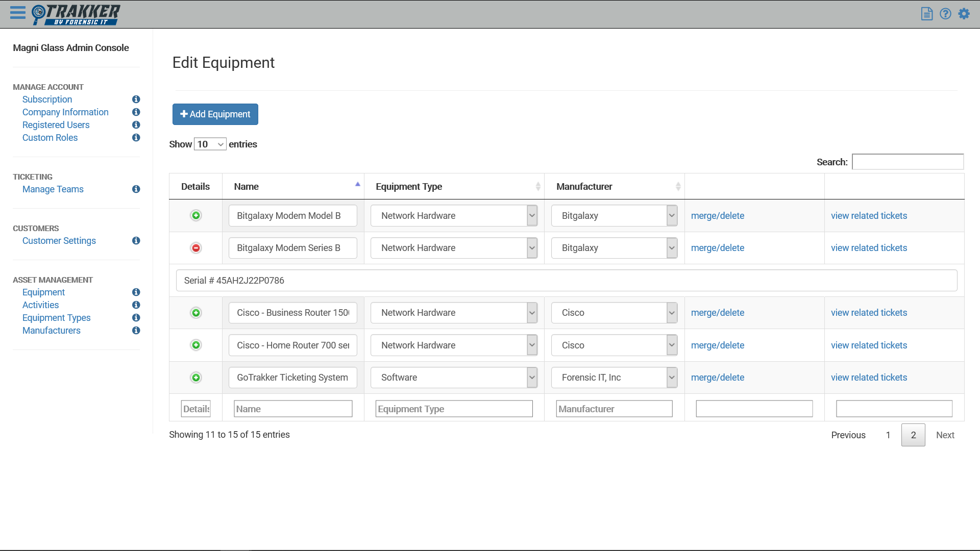Open the settings gear icon
980x551 pixels.
coord(964,14)
